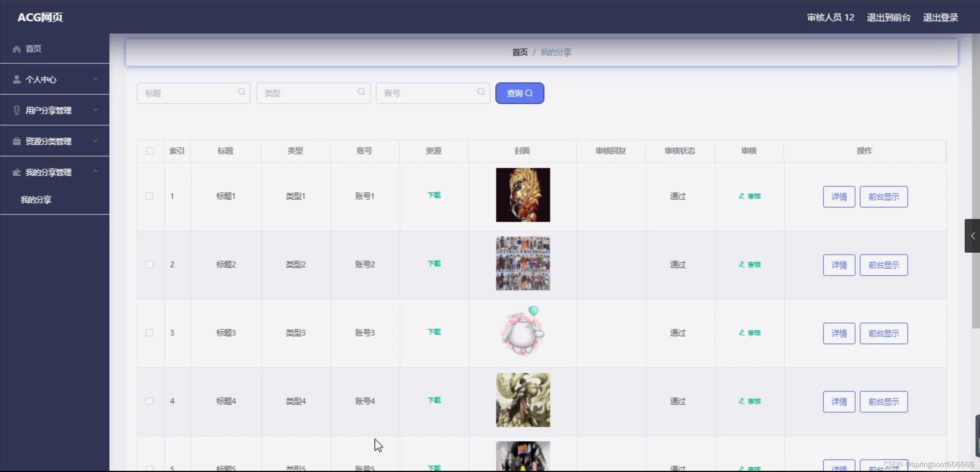Screen dimensions: 980x472
Task: Check the checkbox for row 标题1
Action: pyautogui.click(x=149, y=196)
